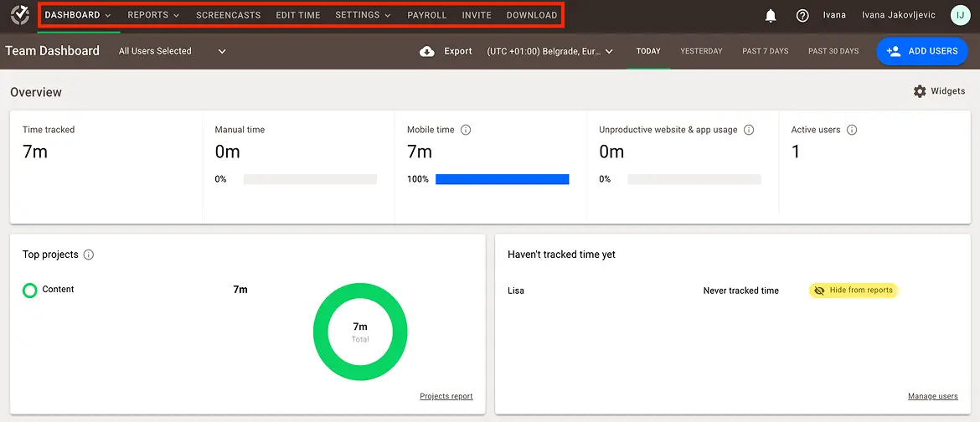Click Active users info icon
980x422 pixels.
click(x=852, y=130)
